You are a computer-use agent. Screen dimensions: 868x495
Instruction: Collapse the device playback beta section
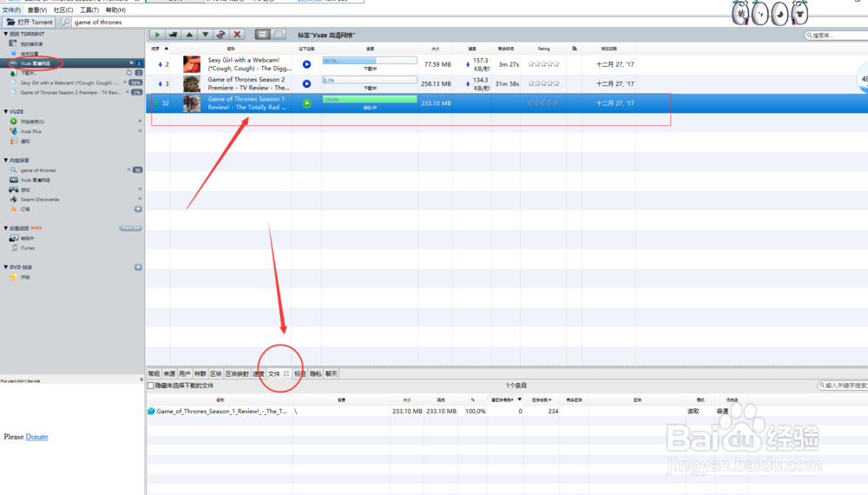coord(6,228)
